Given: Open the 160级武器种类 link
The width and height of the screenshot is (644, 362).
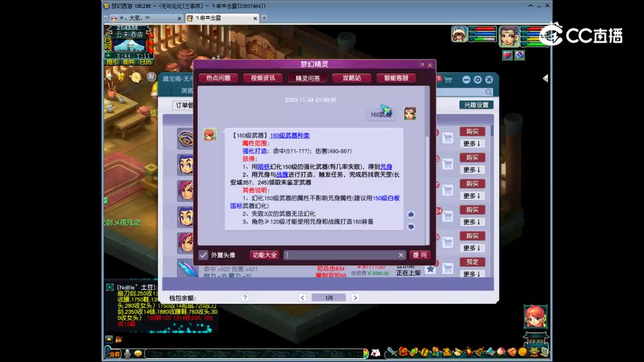Looking at the screenshot, I should click(x=291, y=135).
